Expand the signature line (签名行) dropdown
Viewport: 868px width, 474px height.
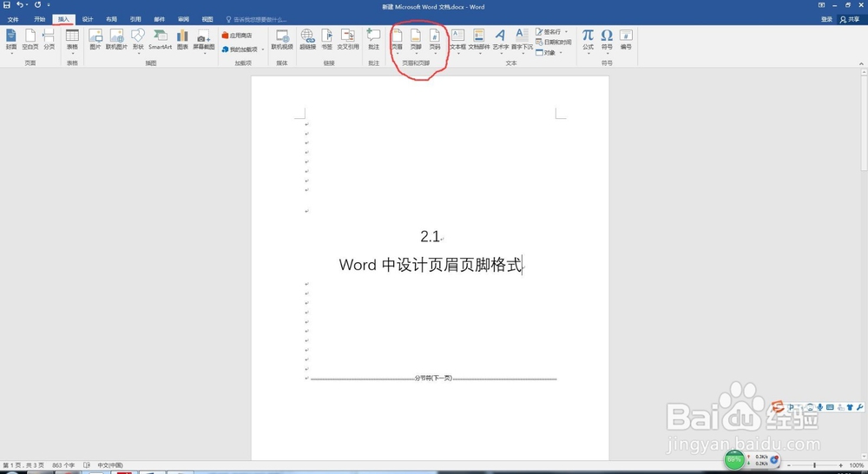tap(566, 32)
